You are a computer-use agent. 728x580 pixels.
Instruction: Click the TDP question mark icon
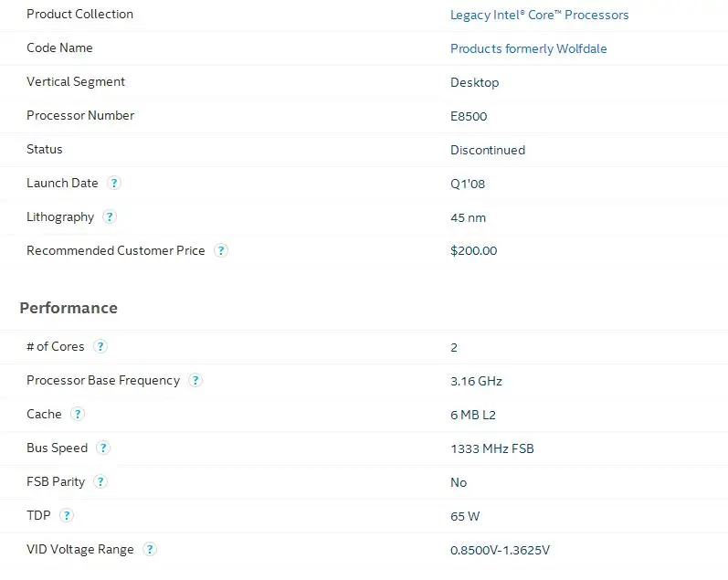pos(66,516)
